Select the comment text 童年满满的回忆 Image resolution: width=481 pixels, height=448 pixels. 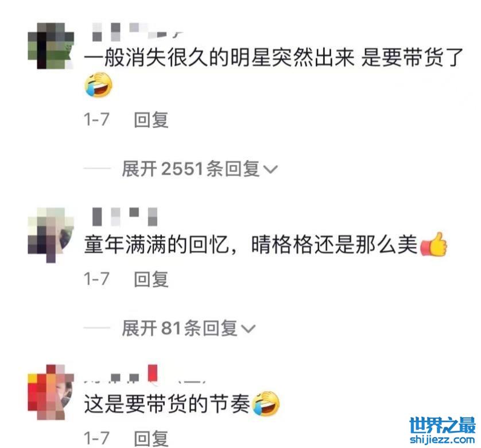pos(156,245)
